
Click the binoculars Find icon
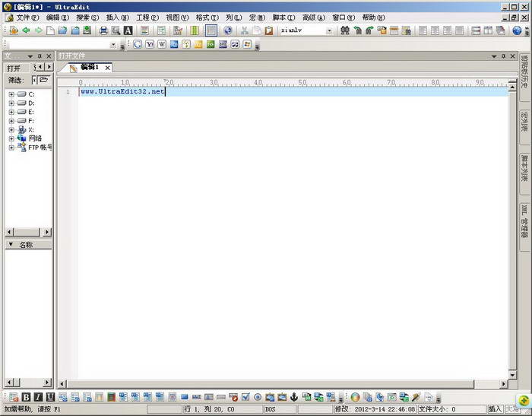pyautogui.click(x=345, y=30)
